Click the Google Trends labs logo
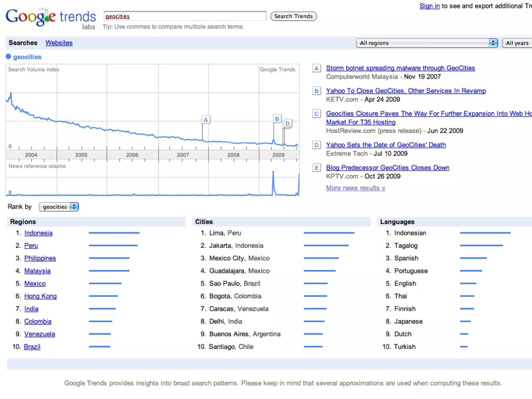Image resolution: width=532 pixels, height=399 pixels. [x=51, y=19]
